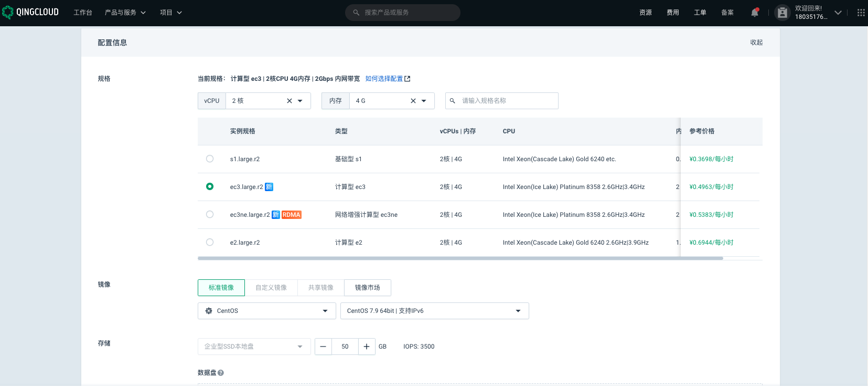Open the notification bell
This screenshot has height=388, width=868.
click(x=755, y=13)
